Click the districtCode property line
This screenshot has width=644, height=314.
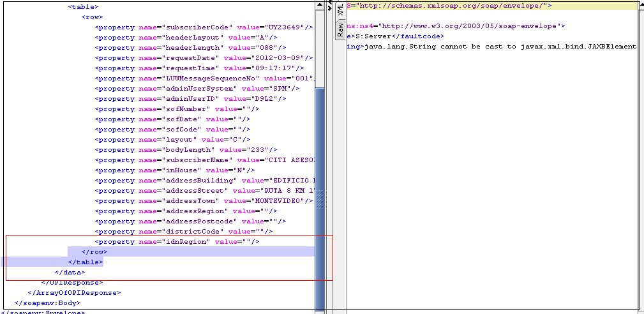[184, 232]
